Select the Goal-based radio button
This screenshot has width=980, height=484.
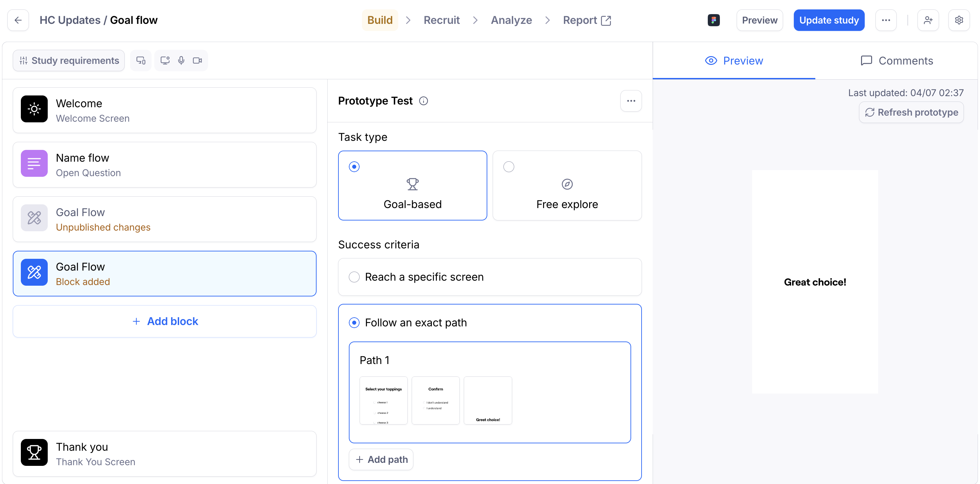point(354,167)
